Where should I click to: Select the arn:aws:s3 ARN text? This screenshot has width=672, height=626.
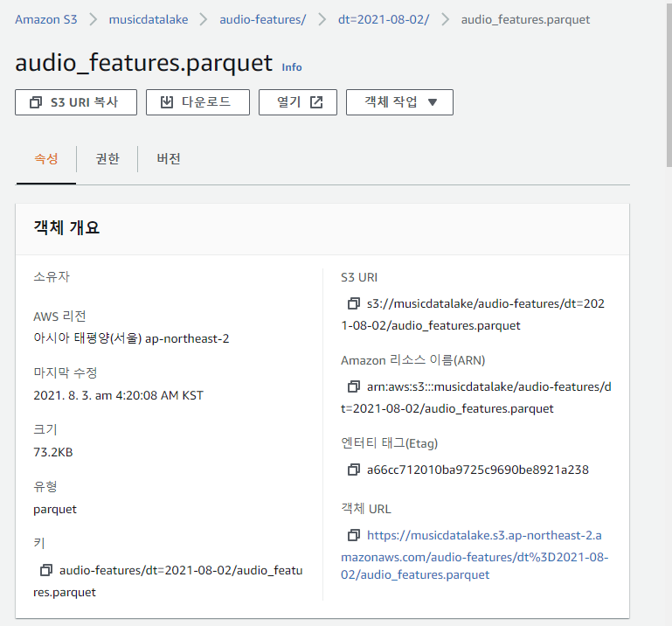click(x=476, y=398)
